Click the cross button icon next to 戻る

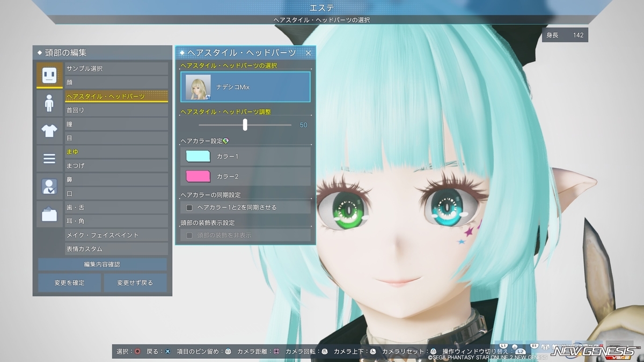pos(167,351)
